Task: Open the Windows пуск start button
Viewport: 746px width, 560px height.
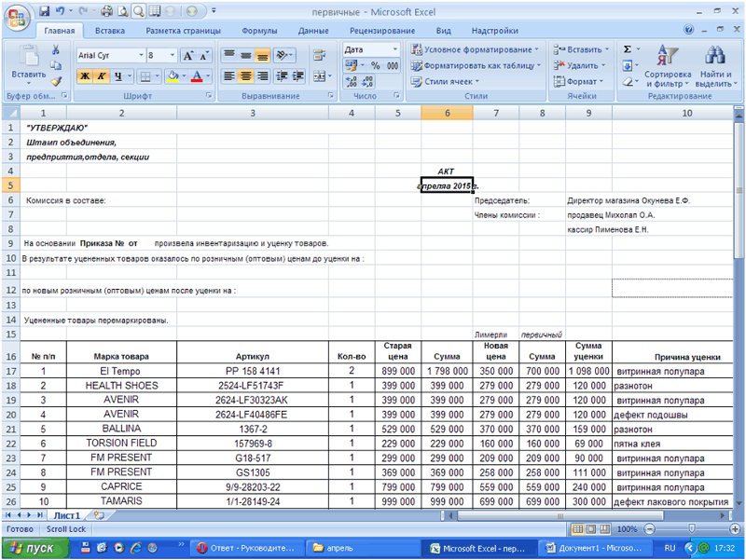Action: 35,548
